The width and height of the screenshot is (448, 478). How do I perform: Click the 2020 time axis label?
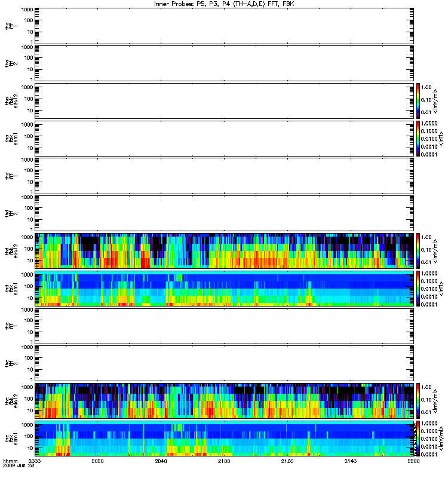pos(97,461)
